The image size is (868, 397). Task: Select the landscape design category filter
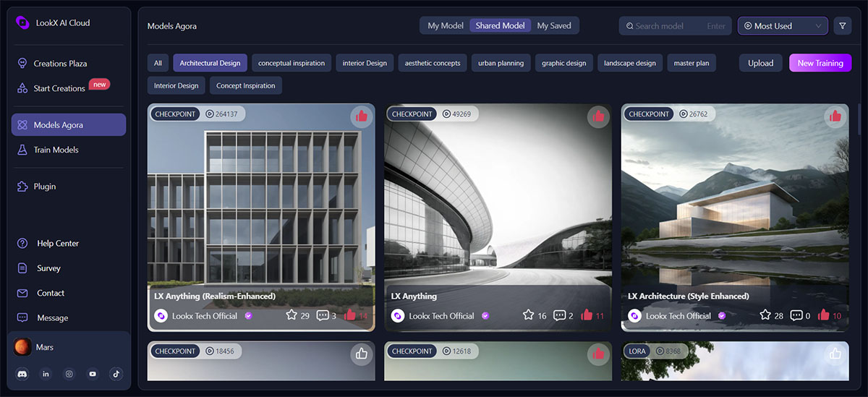pyautogui.click(x=629, y=63)
